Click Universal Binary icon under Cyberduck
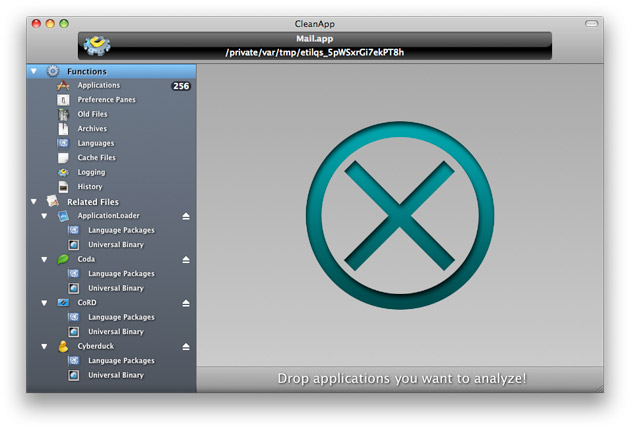This screenshot has width=630, height=429. click(x=74, y=375)
